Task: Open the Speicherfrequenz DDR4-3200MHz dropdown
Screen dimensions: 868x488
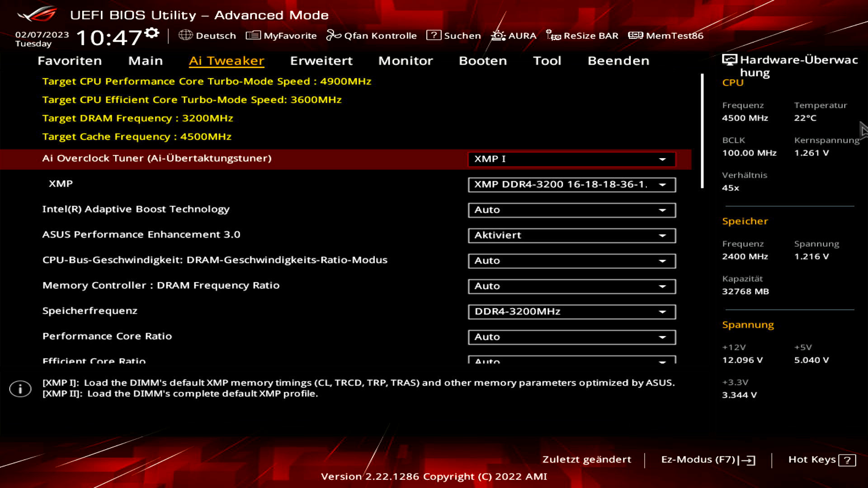Action: 571,311
